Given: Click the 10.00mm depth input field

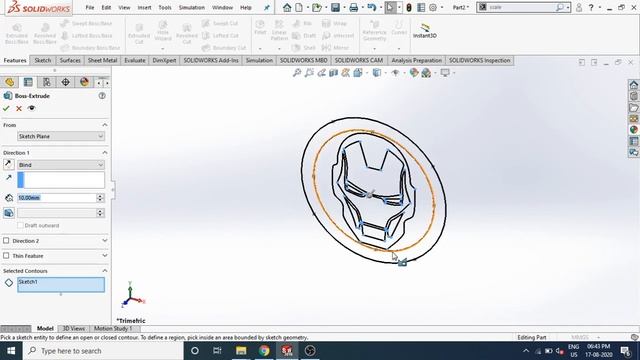Looking at the screenshot, I should 56,198.
